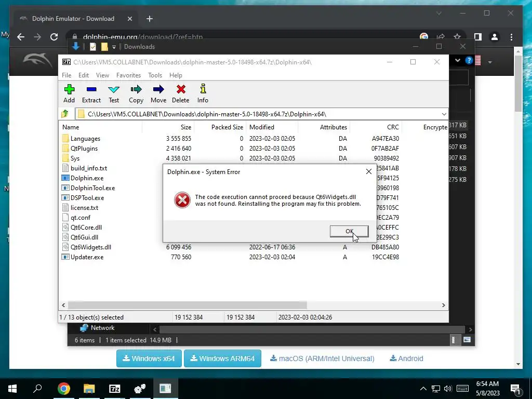The width and height of the screenshot is (532, 399).
Task: Close the Dolphin Emulator Download tab
Action: click(129, 19)
